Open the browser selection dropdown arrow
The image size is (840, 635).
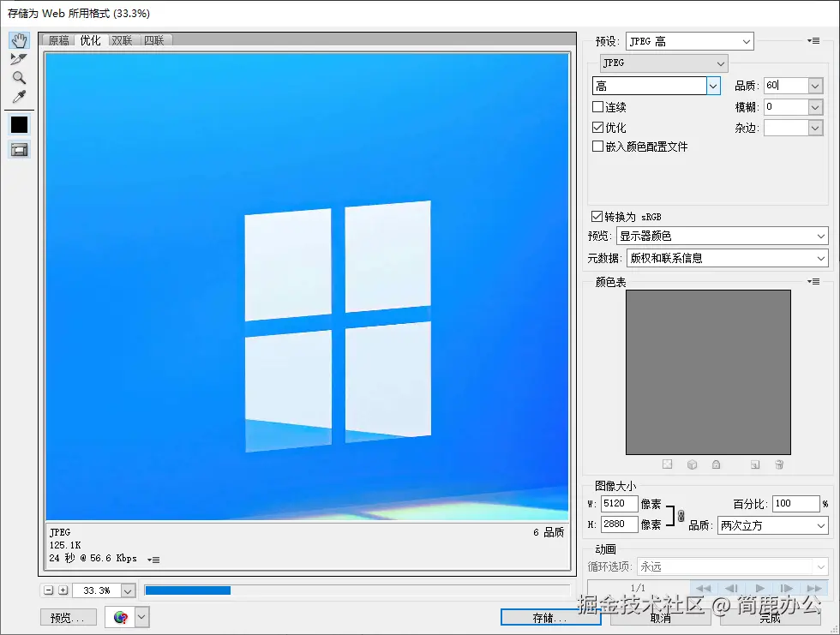tap(141, 617)
